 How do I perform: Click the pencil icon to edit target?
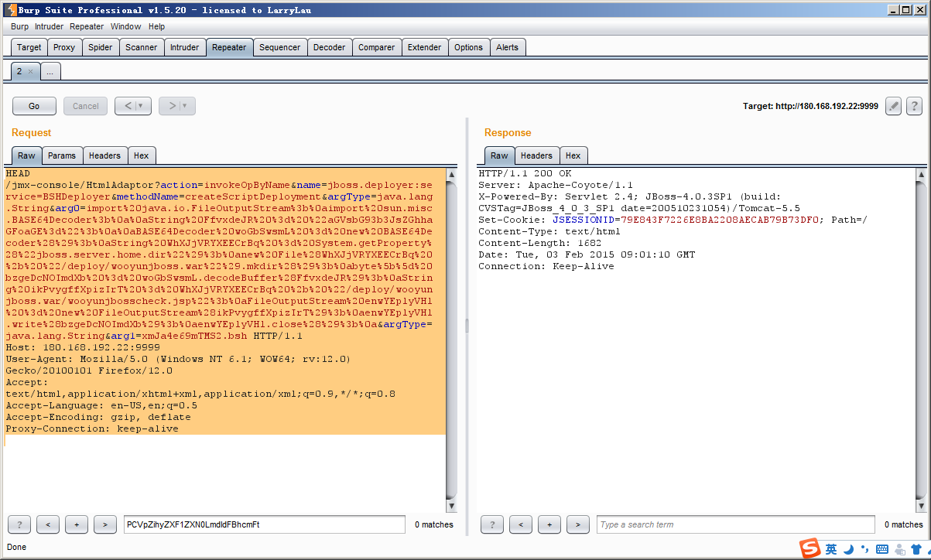click(893, 106)
